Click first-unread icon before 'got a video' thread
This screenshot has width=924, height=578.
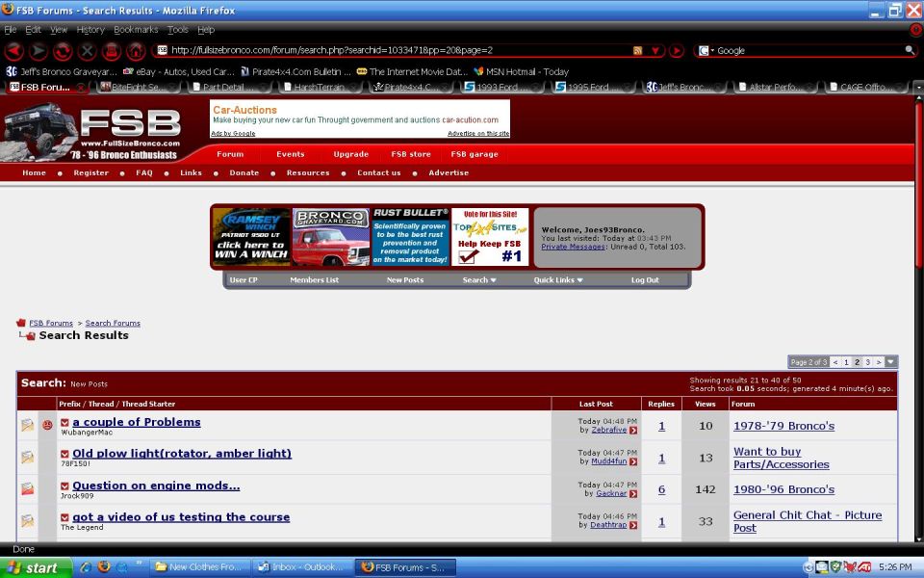pyautogui.click(x=64, y=518)
